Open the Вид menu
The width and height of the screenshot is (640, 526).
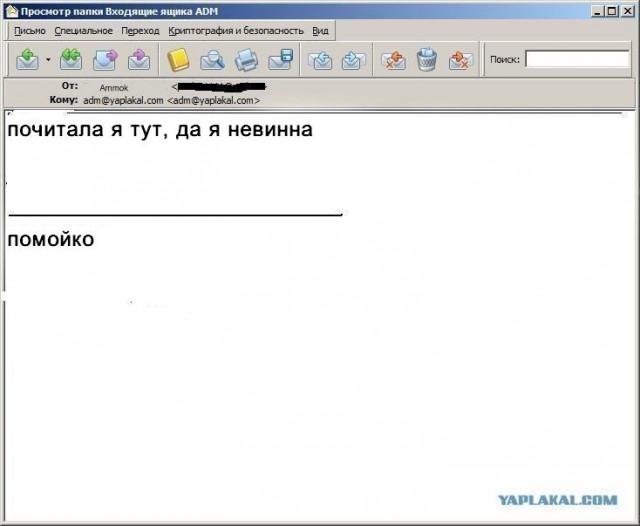point(320,31)
